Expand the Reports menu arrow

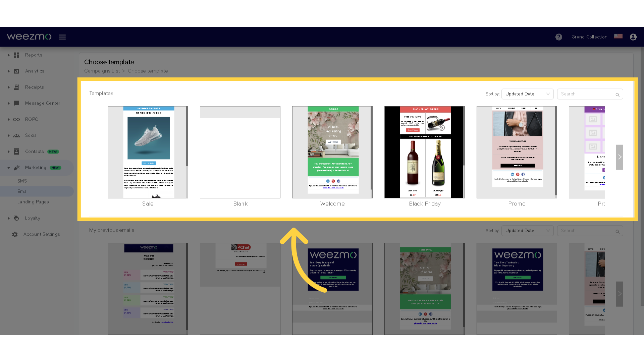click(x=9, y=55)
